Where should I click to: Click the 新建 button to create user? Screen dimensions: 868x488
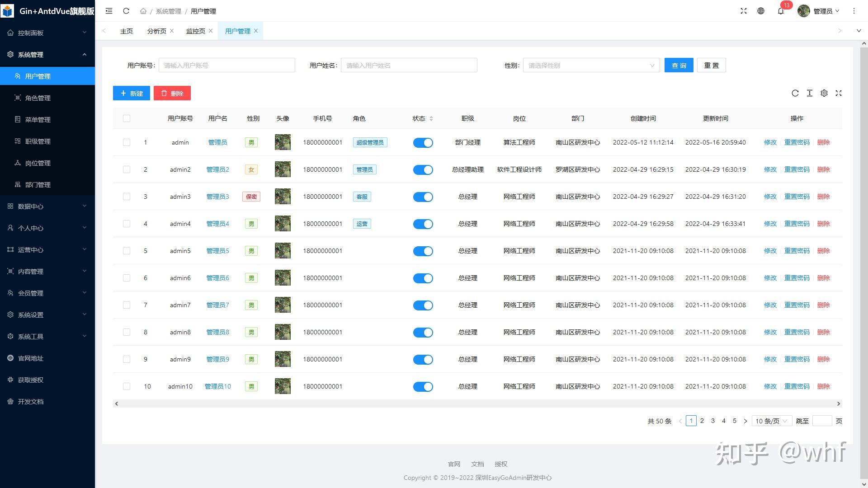131,93
